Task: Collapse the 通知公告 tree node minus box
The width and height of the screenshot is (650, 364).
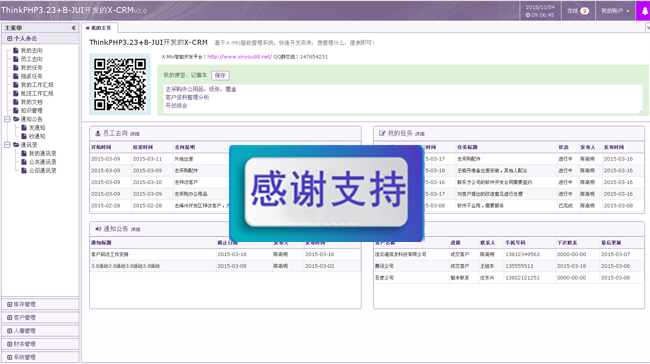Action: 7,119
